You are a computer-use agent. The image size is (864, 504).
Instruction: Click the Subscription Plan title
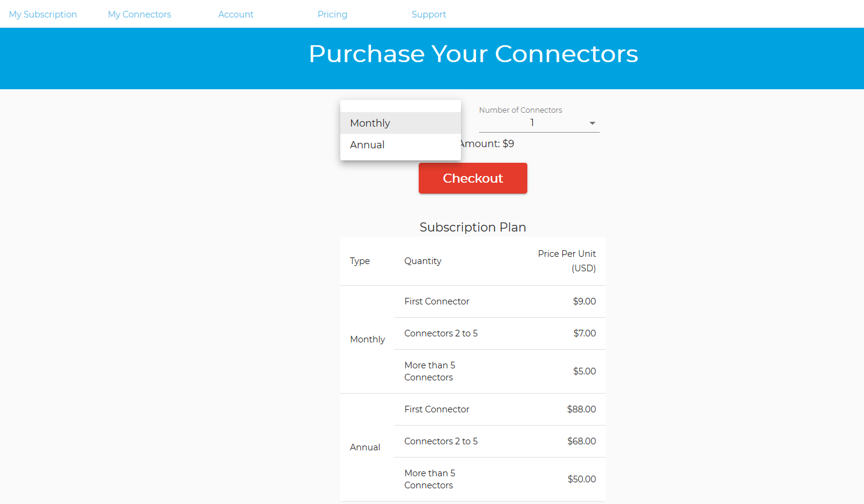coord(473,227)
